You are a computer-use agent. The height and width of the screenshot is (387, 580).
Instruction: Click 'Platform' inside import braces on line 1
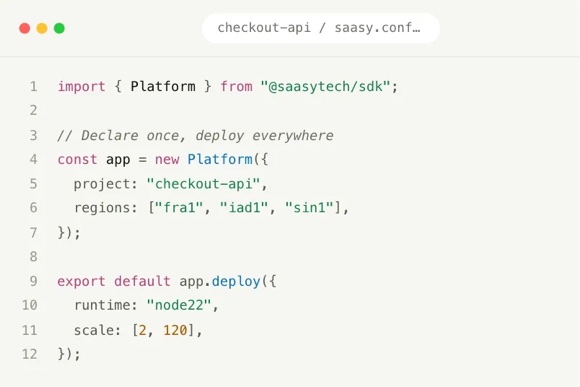click(x=163, y=87)
